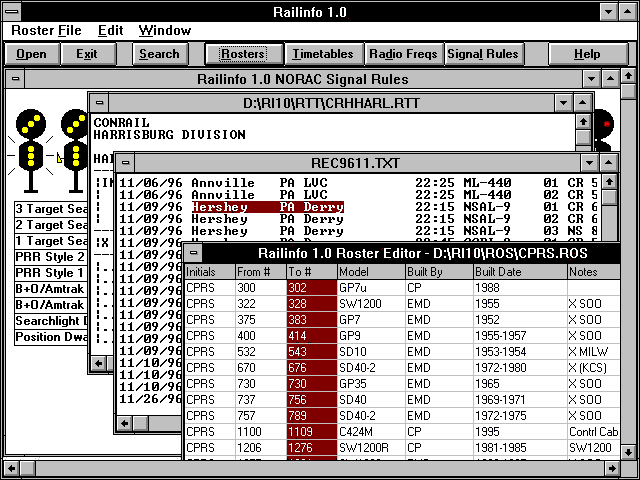Open the CRHHARL.RTT window control menu
640x480 pixels.
pyautogui.click(x=100, y=102)
